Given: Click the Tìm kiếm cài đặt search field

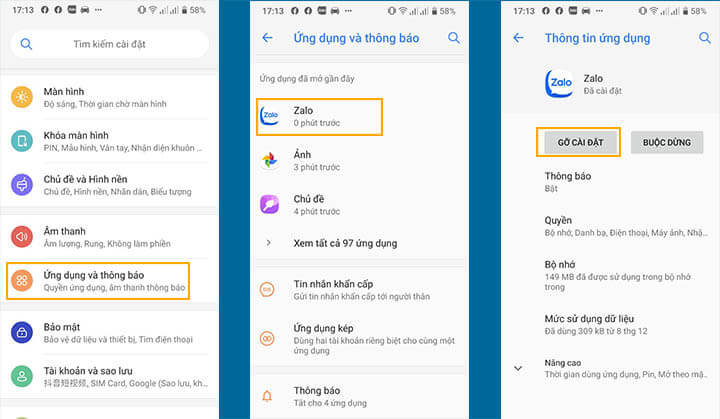Looking at the screenshot, I should [110, 44].
